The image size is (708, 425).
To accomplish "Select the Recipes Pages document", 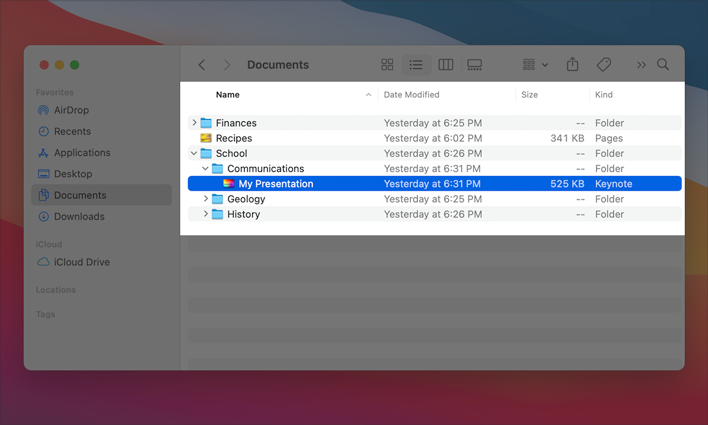I will tap(434, 138).
